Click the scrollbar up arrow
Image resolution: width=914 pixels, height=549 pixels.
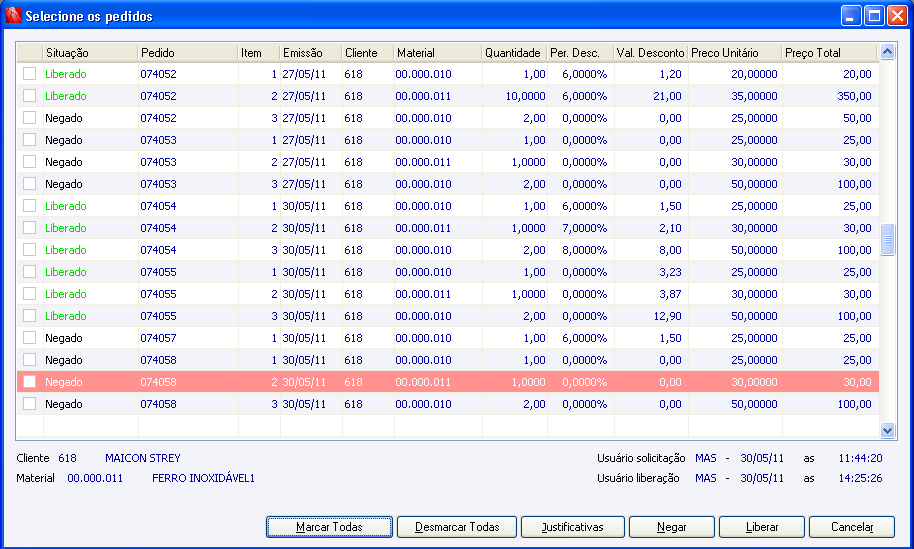tap(887, 52)
